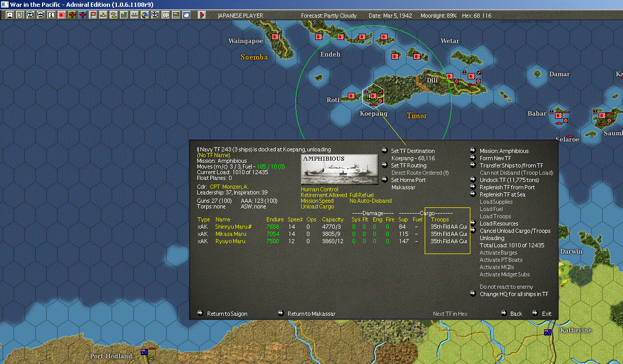Viewport: 623px width, 364px height.
Task: Toggle the Full Refuel setting
Action: 361,195
